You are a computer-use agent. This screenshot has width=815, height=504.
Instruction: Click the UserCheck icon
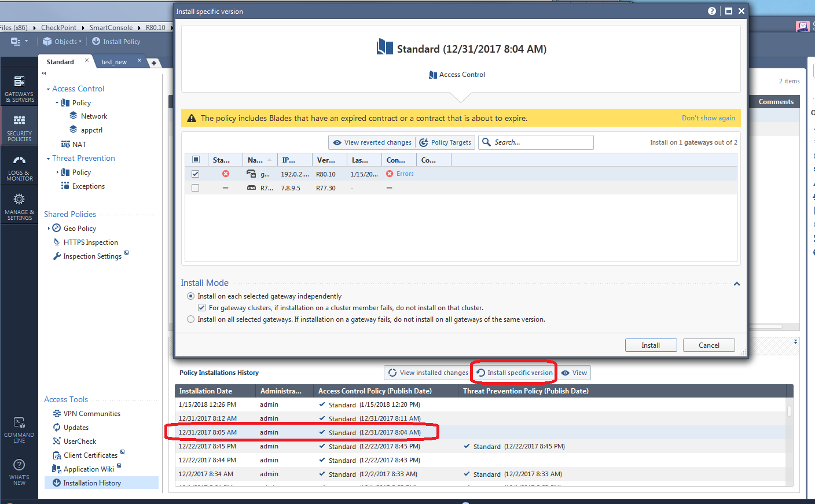pos(57,441)
